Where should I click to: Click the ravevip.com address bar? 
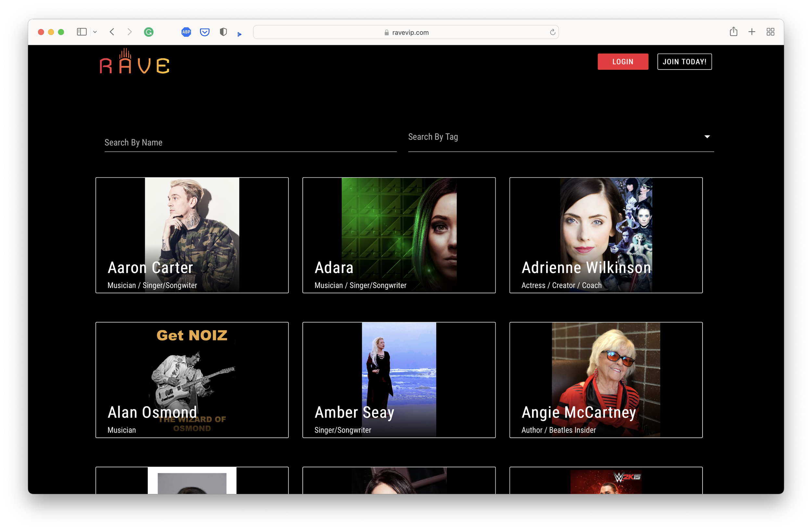pos(405,32)
